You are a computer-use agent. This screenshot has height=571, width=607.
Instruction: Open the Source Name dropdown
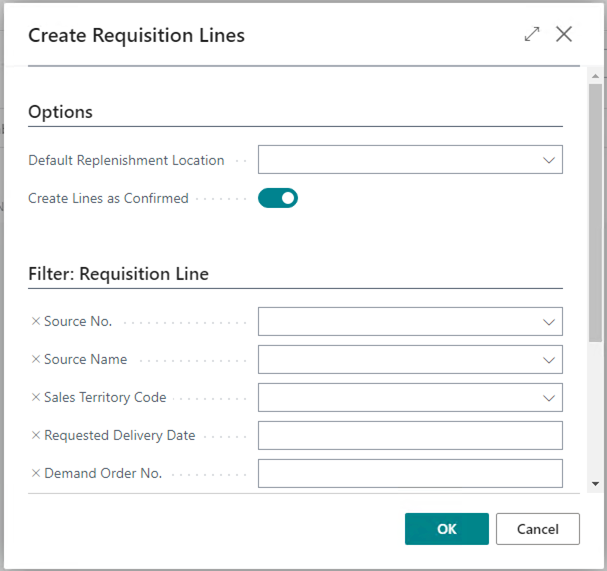click(548, 360)
